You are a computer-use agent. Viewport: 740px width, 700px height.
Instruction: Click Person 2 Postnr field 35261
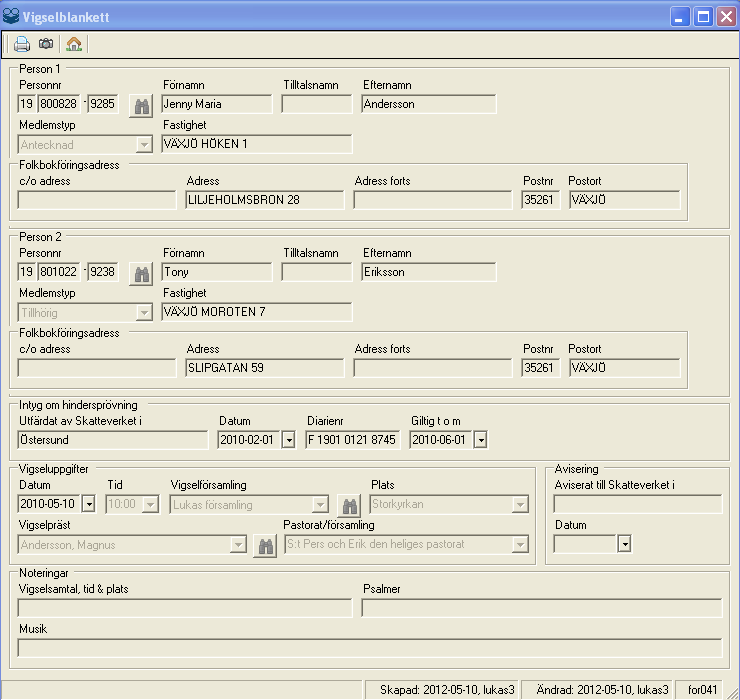coord(540,368)
